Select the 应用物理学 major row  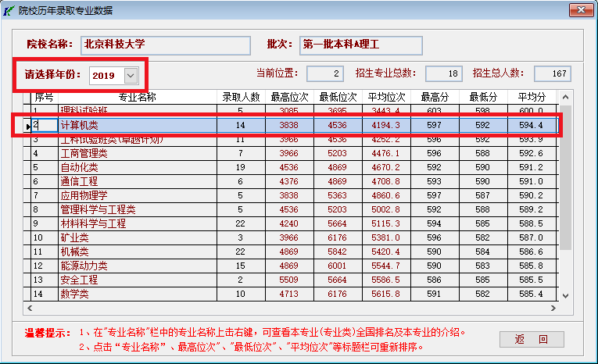[291, 196]
